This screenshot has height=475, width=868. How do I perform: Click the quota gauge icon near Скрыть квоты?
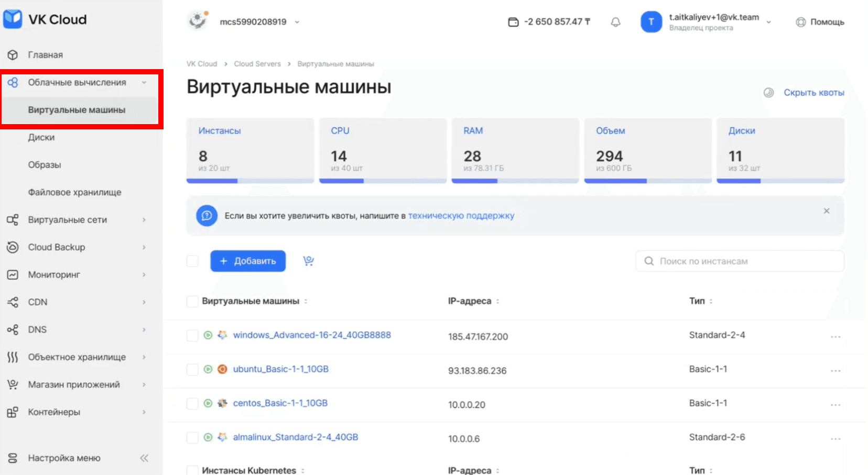(768, 93)
